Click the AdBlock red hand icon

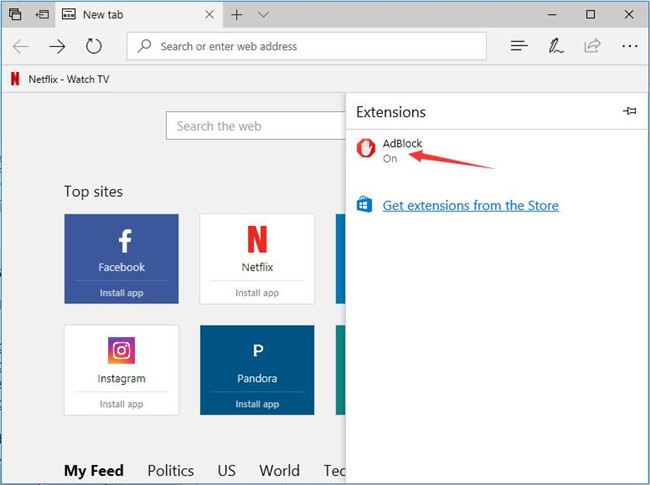(x=366, y=148)
